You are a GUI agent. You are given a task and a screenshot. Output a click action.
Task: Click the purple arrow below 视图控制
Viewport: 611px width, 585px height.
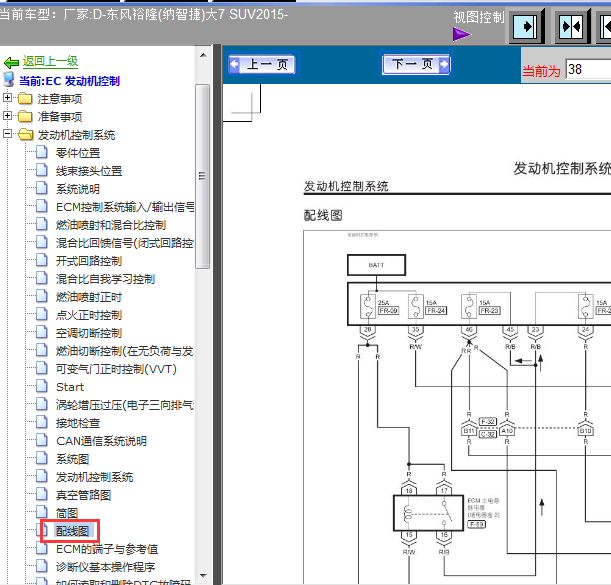[462, 34]
